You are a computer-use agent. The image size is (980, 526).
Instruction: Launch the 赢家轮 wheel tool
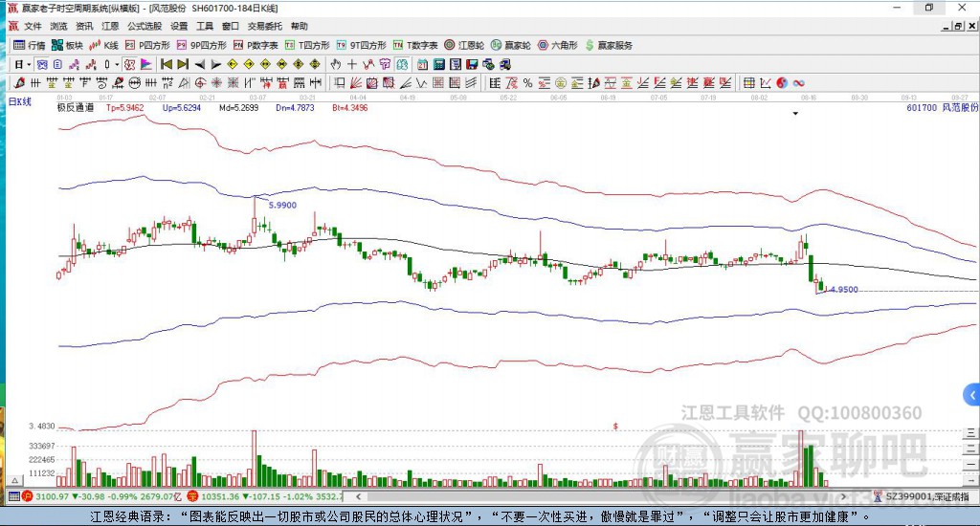click(511, 45)
